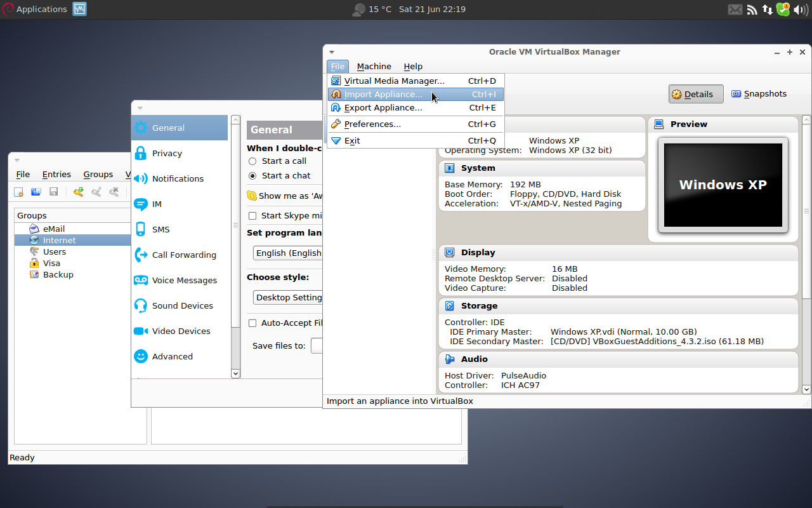Viewport: 812px width, 508px height.
Task: Select the 'Start a chat' radio button
Action: pos(252,176)
